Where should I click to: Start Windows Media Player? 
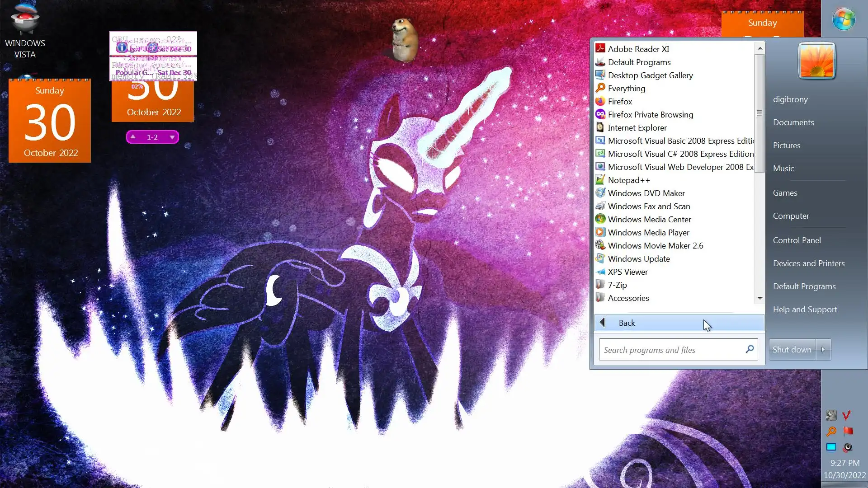point(648,233)
